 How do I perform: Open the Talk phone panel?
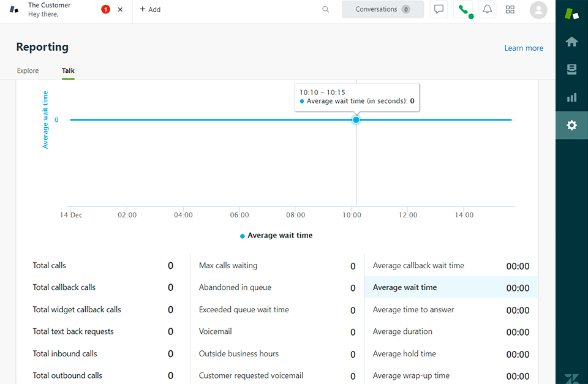(464, 9)
